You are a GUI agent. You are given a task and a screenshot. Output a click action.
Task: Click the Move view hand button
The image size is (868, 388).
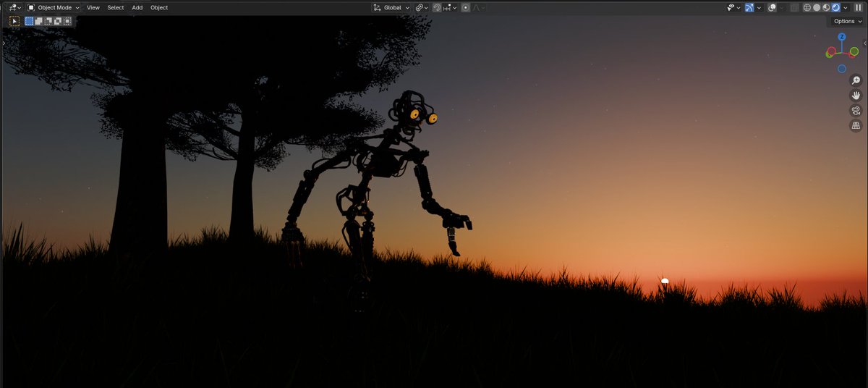[x=856, y=96]
